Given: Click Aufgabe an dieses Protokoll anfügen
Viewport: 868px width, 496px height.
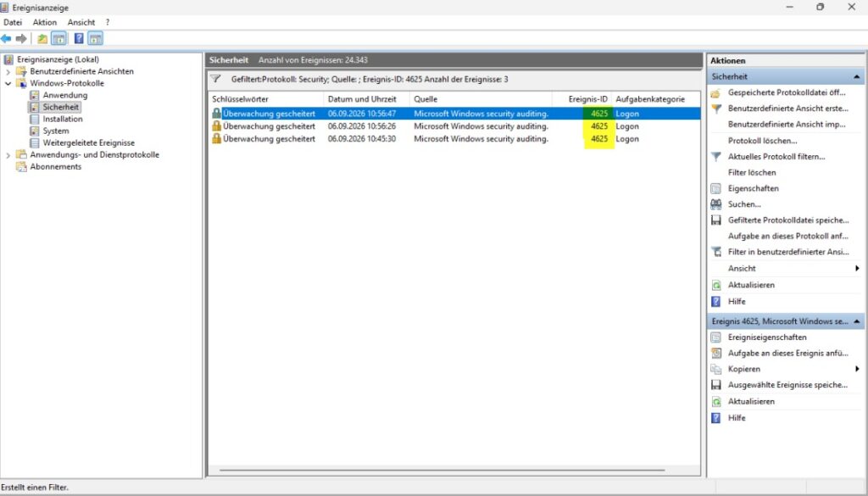Looking at the screenshot, I should [788, 236].
